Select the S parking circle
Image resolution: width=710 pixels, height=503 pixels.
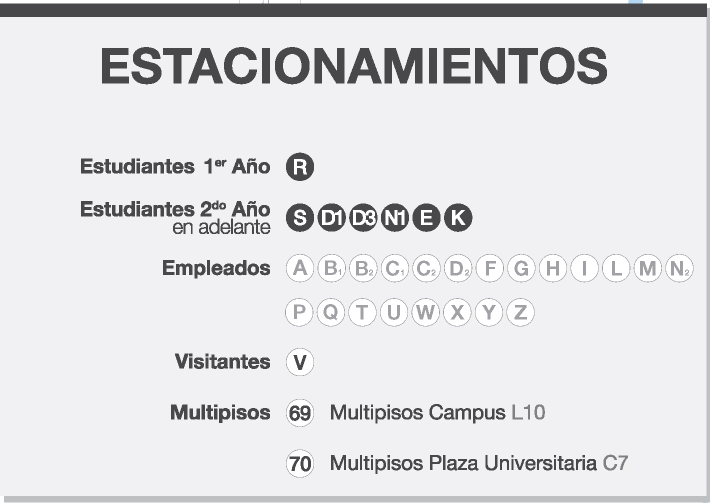point(300,218)
